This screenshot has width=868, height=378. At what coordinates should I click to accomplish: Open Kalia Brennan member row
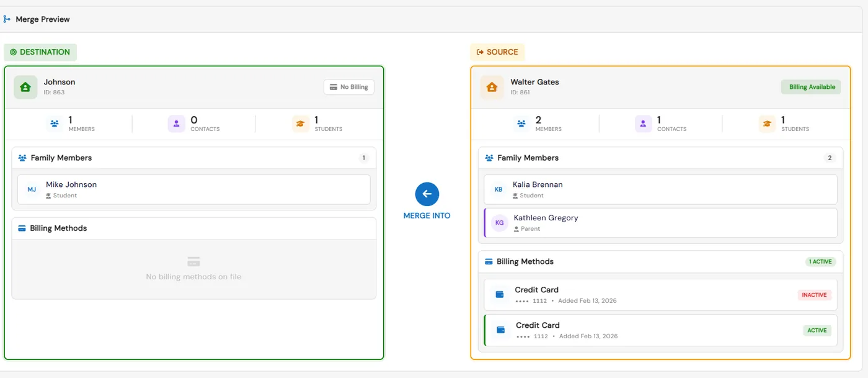click(x=660, y=189)
